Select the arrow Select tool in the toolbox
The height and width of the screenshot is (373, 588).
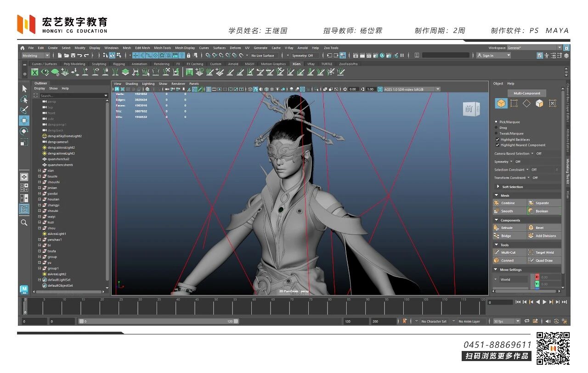(x=24, y=89)
